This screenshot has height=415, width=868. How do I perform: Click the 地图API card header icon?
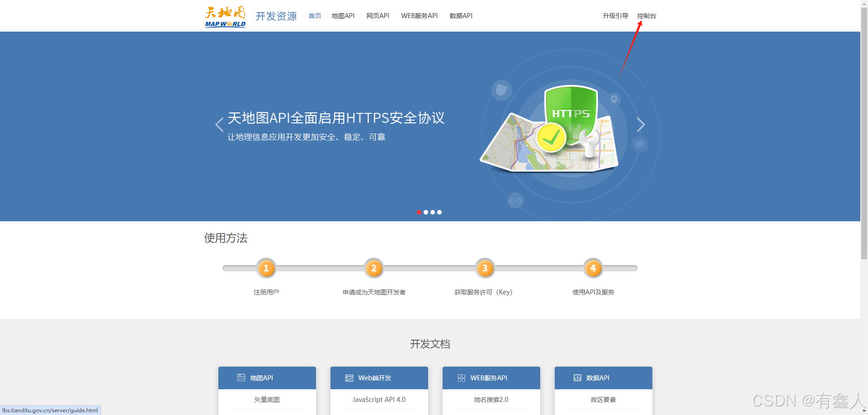click(x=241, y=378)
